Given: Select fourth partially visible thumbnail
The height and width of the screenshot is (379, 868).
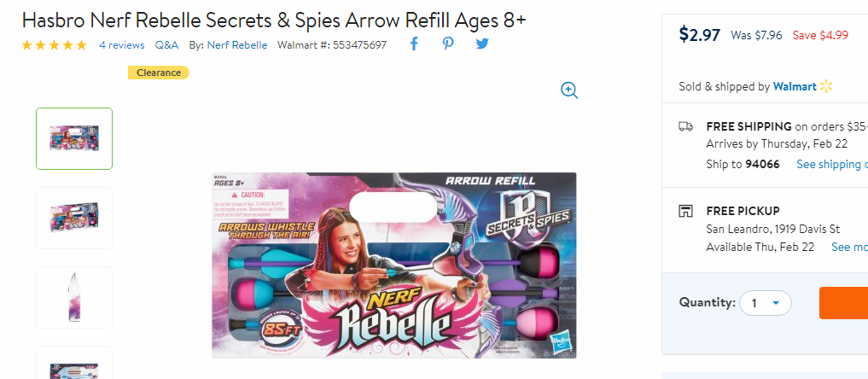Looking at the screenshot, I should point(74,363).
